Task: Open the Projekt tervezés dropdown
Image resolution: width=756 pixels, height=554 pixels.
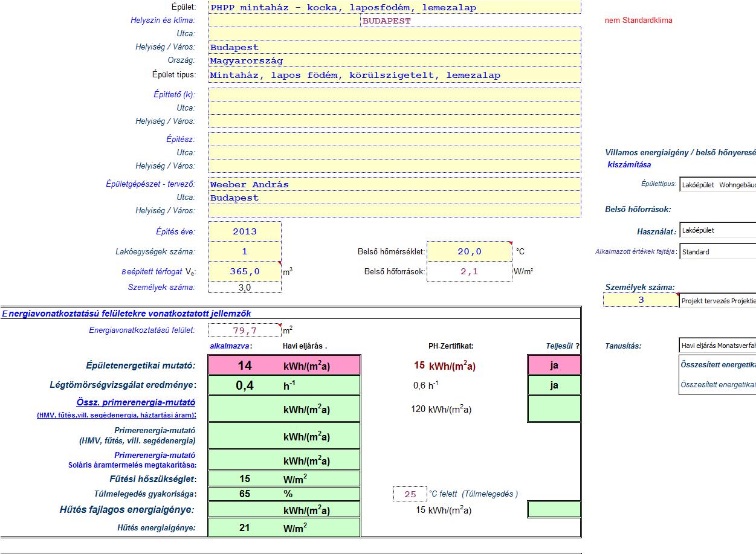Action: point(717,300)
